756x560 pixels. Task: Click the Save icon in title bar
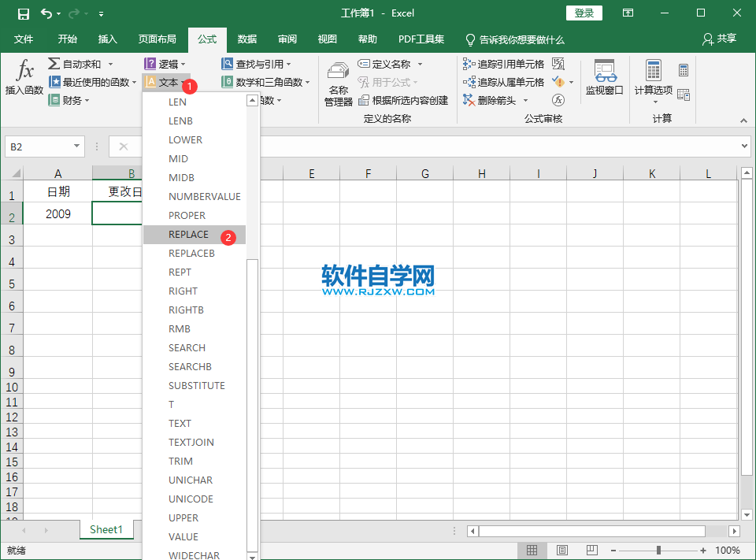tap(23, 13)
